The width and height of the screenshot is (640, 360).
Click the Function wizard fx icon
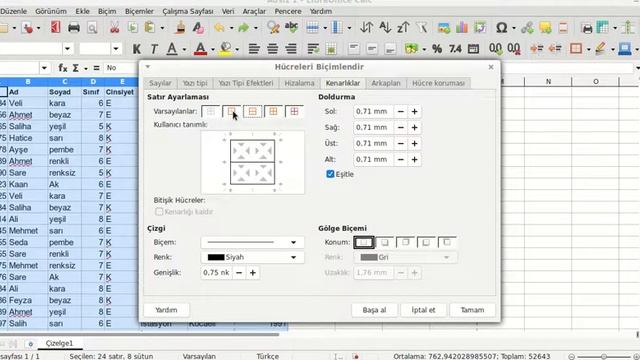(x=62, y=68)
